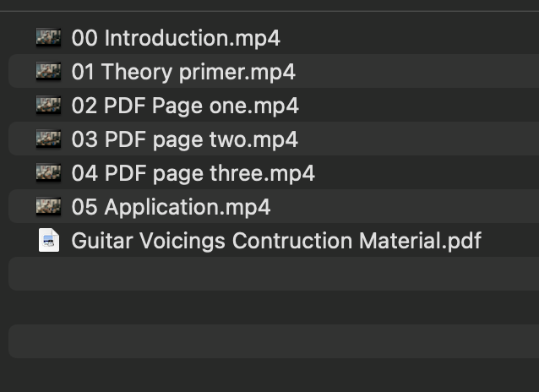Select the file name 00 Introduction.mp4
The height and width of the screenshot is (392, 539).
[x=176, y=38]
